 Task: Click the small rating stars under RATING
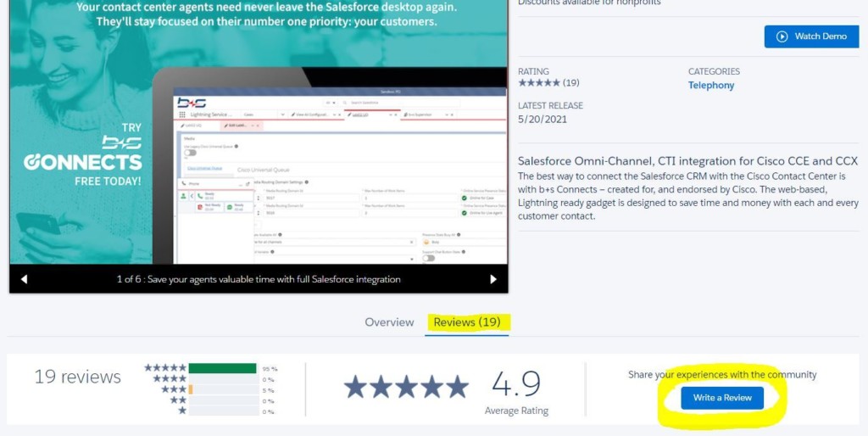(x=538, y=83)
